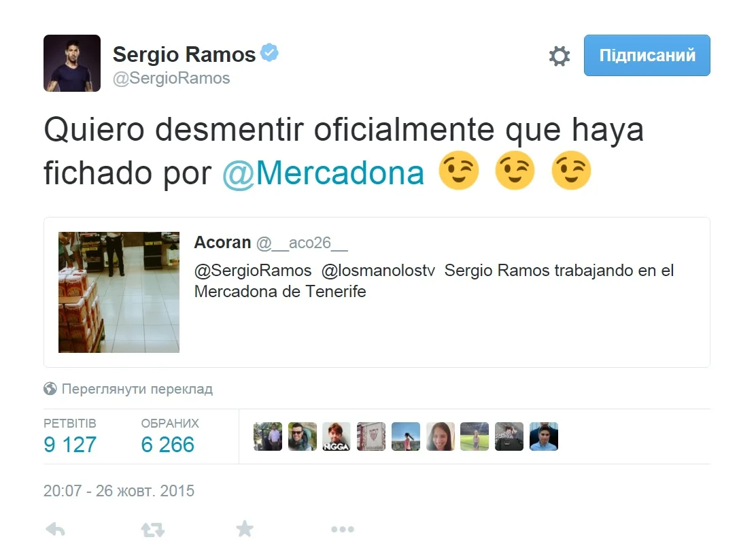Image resolution: width=756 pixels, height=548 pixels.
Task: Open the tweet timestamp 20:07 link
Action: tap(118, 491)
